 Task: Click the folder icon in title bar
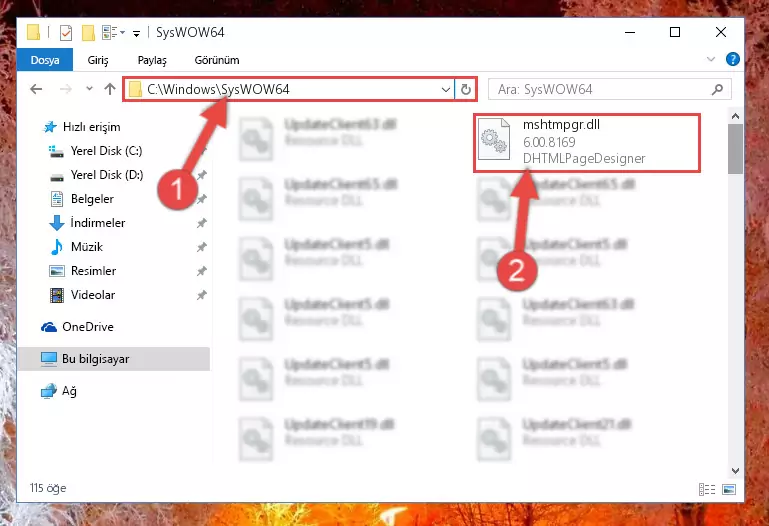coord(34,32)
